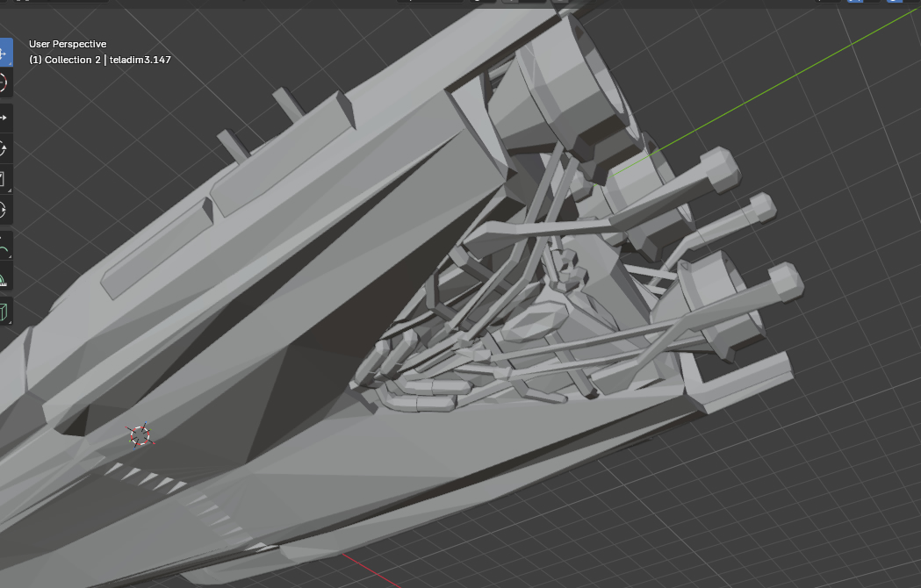Pick the Add Cube tool

(4, 312)
